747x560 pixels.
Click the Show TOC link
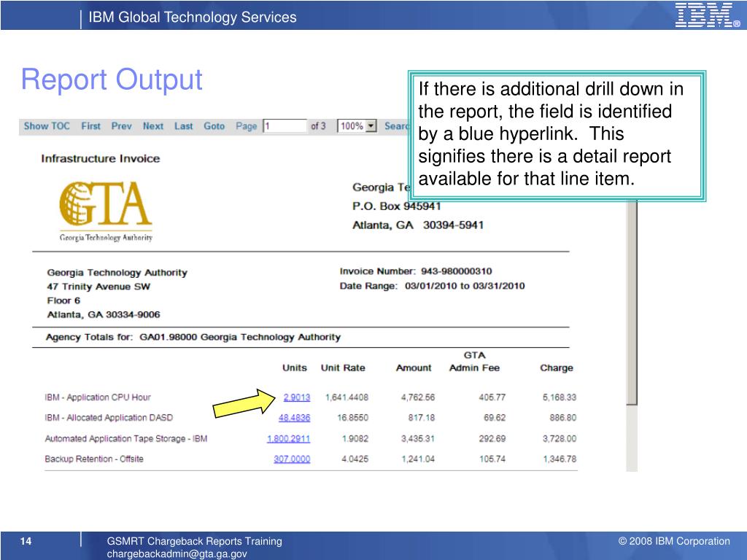[x=47, y=126]
